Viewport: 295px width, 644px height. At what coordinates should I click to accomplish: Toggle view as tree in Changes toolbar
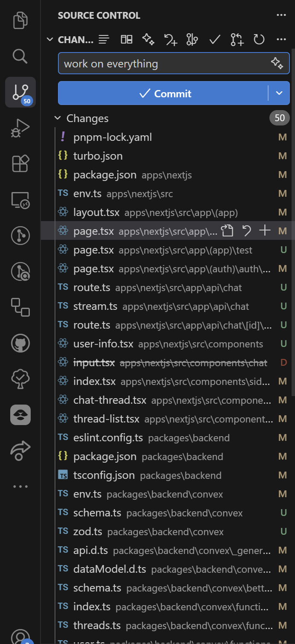coord(104,40)
